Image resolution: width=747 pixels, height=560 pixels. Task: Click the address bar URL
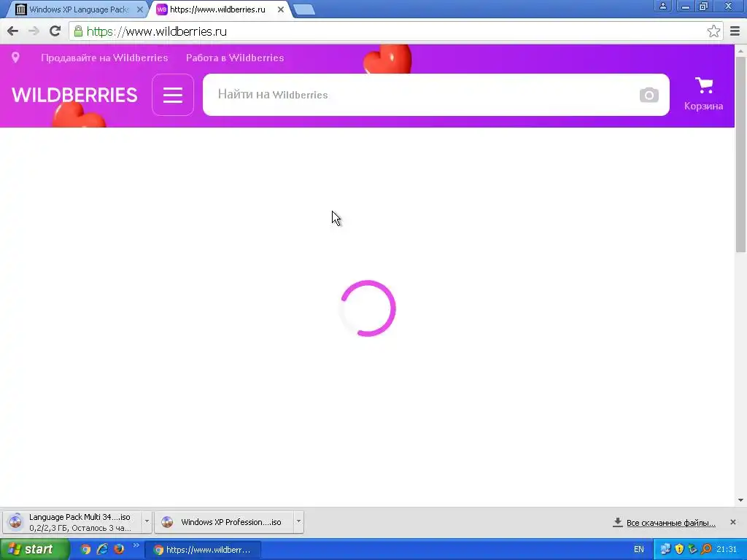[x=157, y=31]
